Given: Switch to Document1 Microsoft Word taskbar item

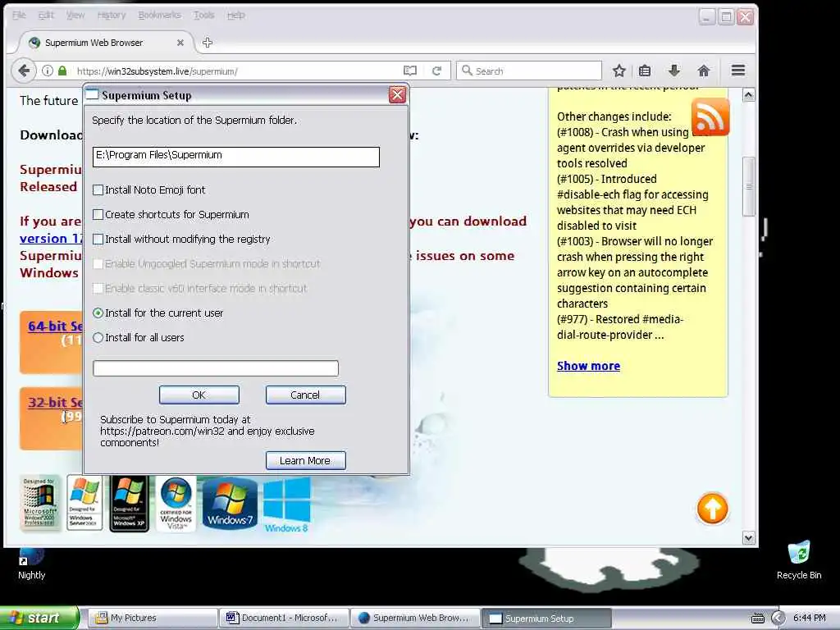Looking at the screenshot, I should 284,619.
